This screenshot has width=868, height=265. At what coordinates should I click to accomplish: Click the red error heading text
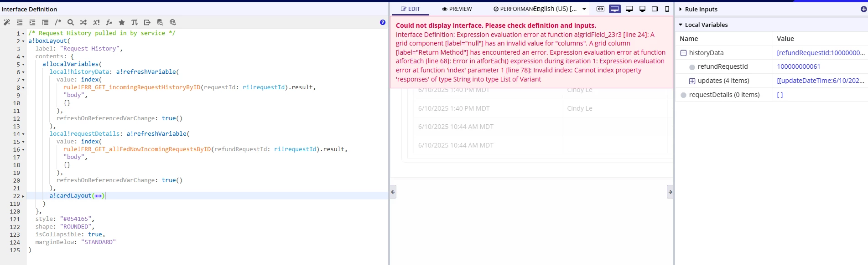coord(496,25)
